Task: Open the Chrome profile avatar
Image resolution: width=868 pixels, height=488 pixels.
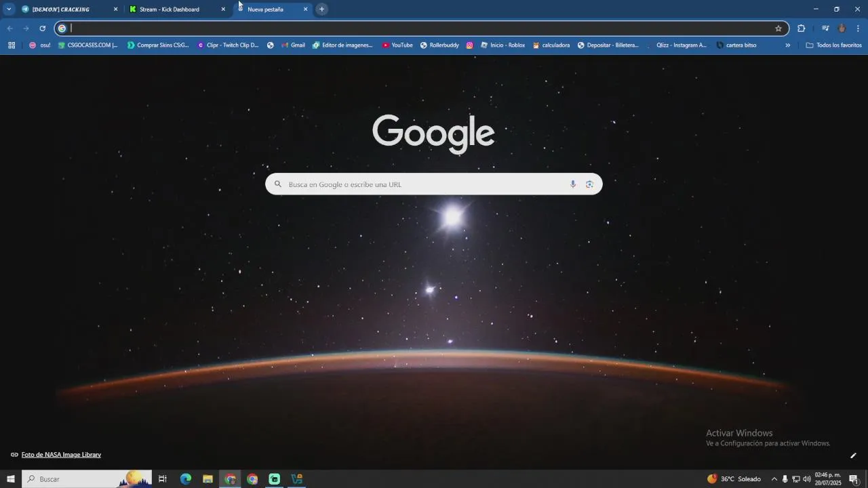Action: [842, 28]
